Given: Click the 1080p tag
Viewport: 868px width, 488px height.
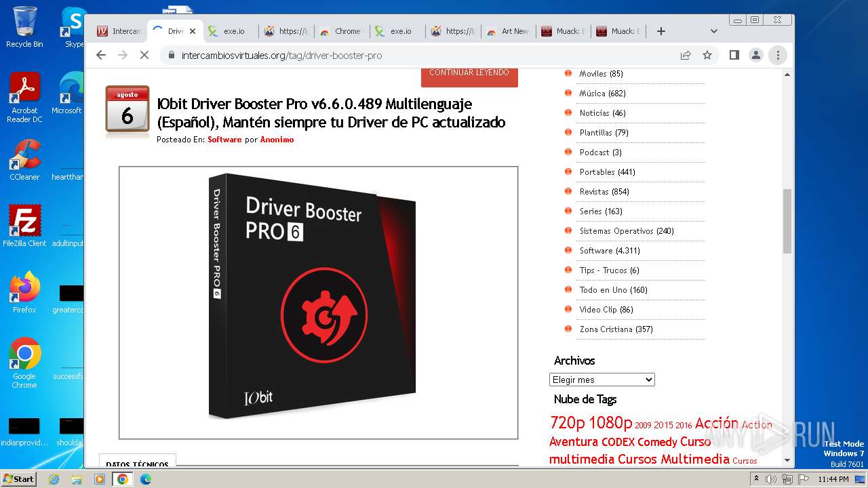Looking at the screenshot, I should point(610,423).
